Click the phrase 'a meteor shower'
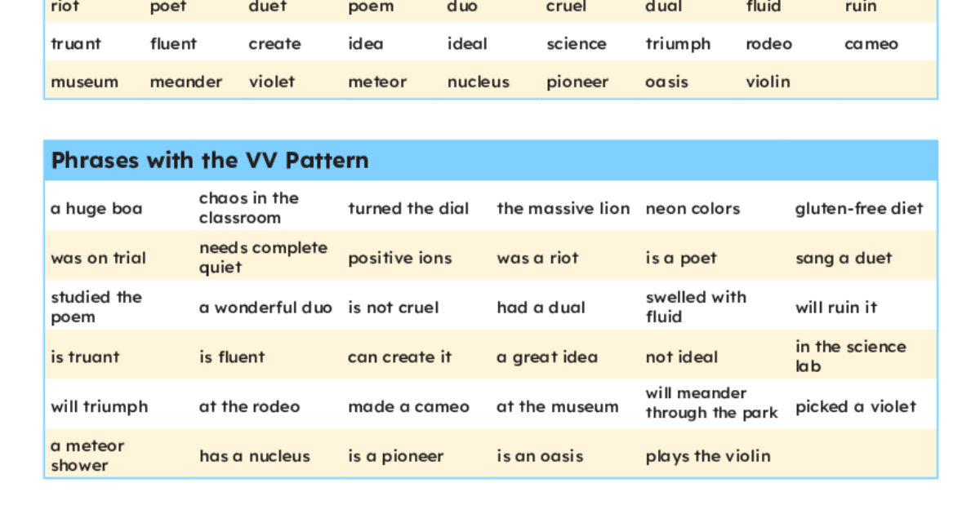980x514 pixels. click(87, 455)
